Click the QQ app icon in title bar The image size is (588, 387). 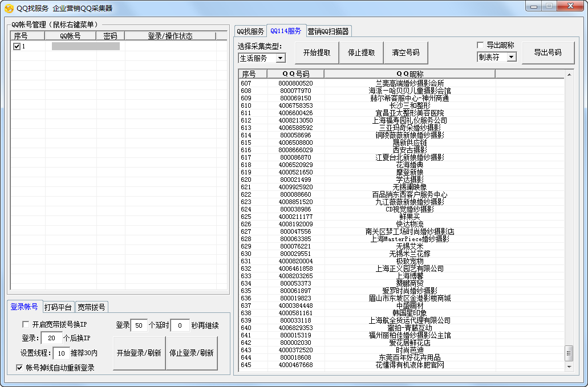(9, 7)
